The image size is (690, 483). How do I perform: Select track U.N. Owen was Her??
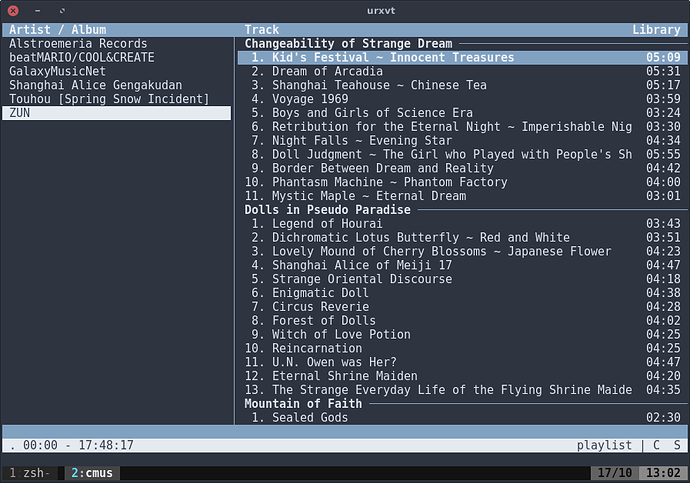[x=462, y=362]
